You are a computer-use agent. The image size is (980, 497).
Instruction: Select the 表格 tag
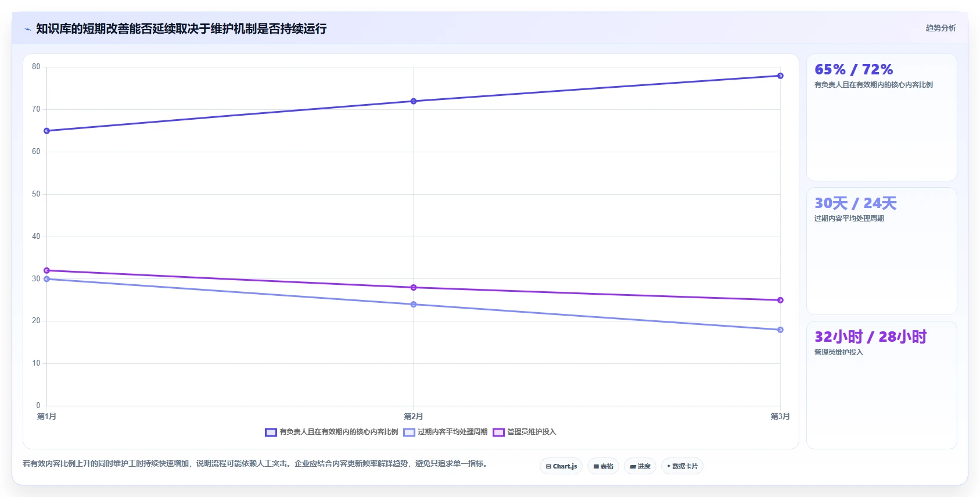[603, 466]
